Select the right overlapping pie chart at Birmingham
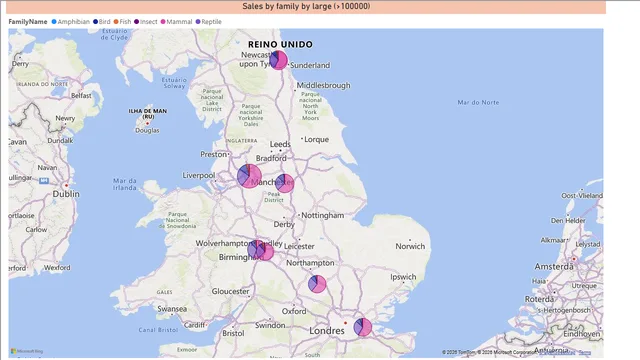Viewport: 640px width, 360px height. click(x=265, y=252)
